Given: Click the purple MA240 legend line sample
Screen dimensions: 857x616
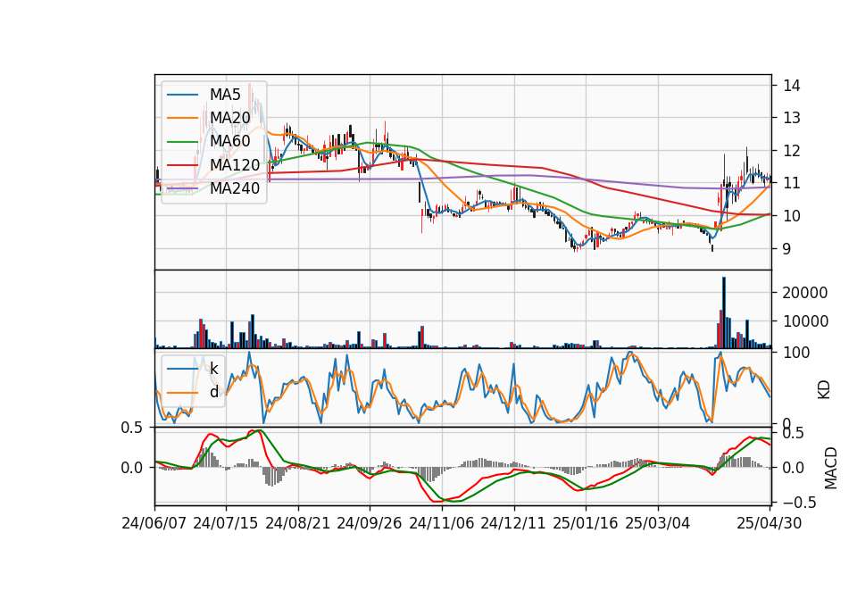Looking at the screenshot, I should (x=182, y=189).
